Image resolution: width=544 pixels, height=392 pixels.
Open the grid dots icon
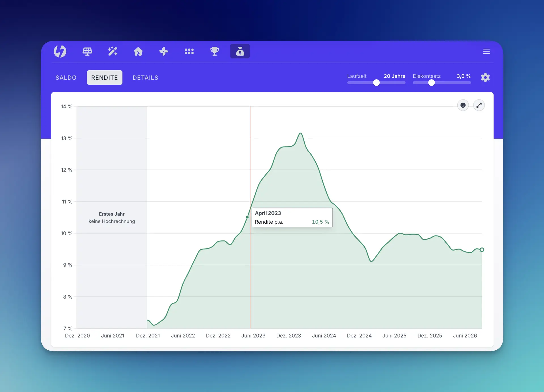189,51
